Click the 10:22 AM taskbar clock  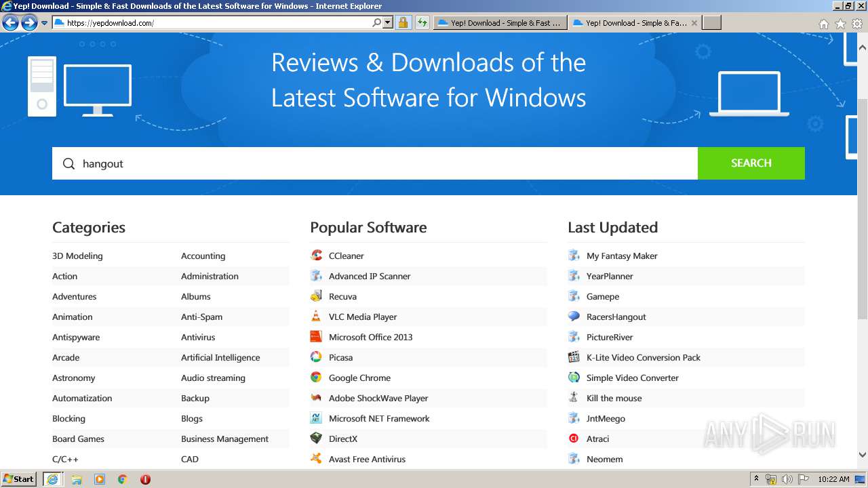click(833, 479)
